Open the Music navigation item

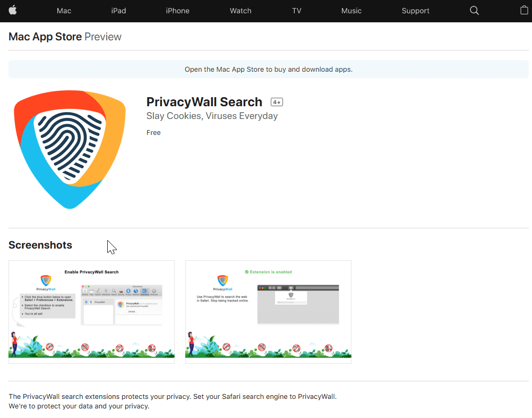click(351, 11)
